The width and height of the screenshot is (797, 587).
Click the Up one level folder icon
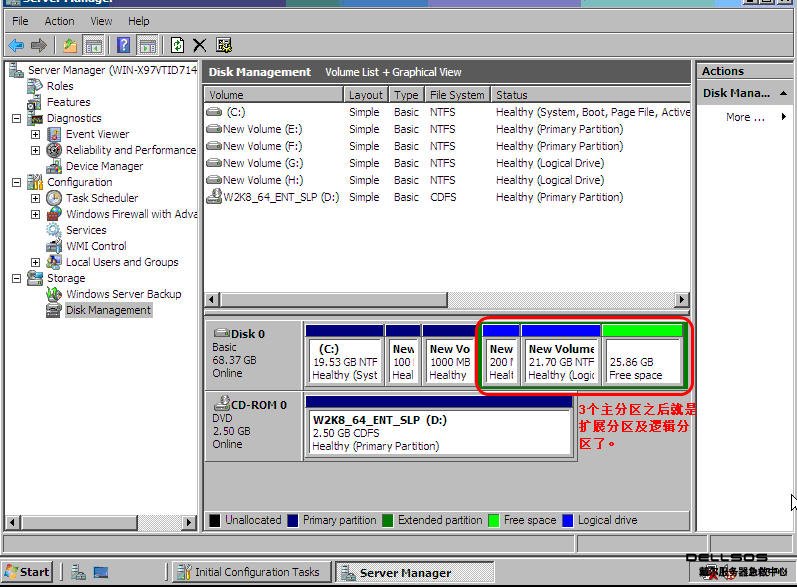(x=69, y=45)
